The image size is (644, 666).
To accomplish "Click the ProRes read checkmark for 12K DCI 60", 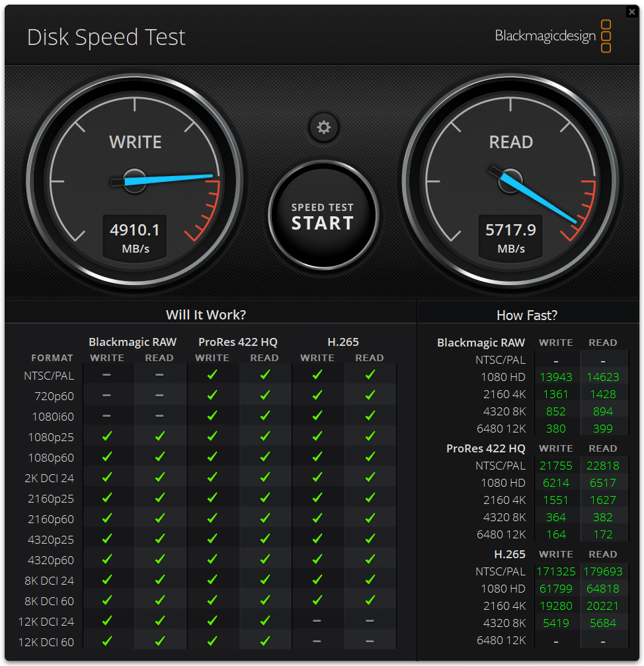I will tap(265, 641).
